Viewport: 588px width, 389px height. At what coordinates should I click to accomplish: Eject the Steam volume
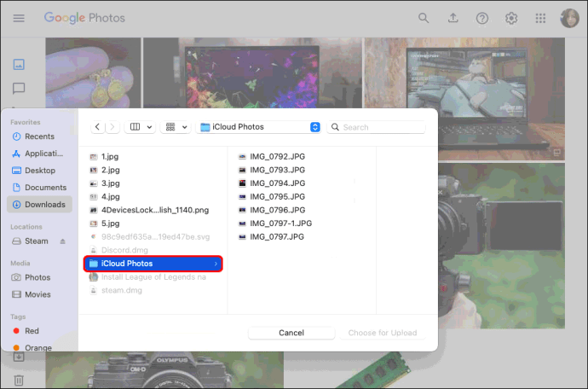click(62, 241)
